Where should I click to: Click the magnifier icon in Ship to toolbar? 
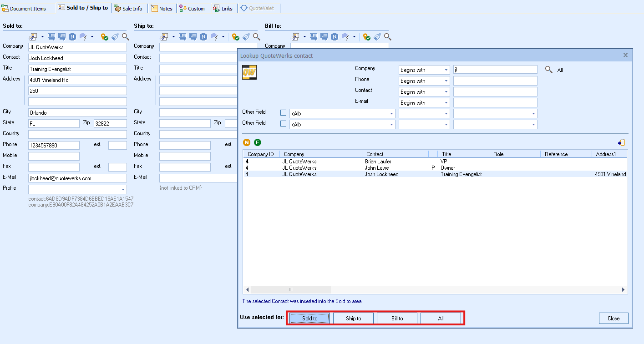pyautogui.click(x=257, y=37)
